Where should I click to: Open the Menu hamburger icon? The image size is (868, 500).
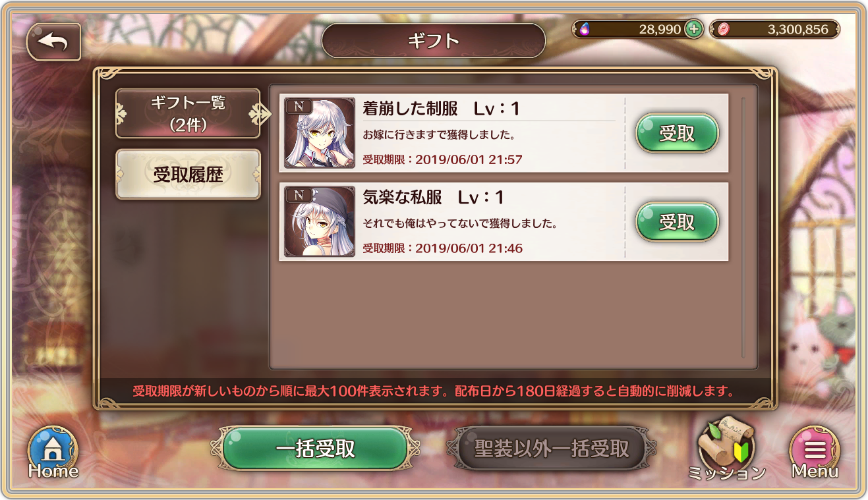click(x=815, y=452)
